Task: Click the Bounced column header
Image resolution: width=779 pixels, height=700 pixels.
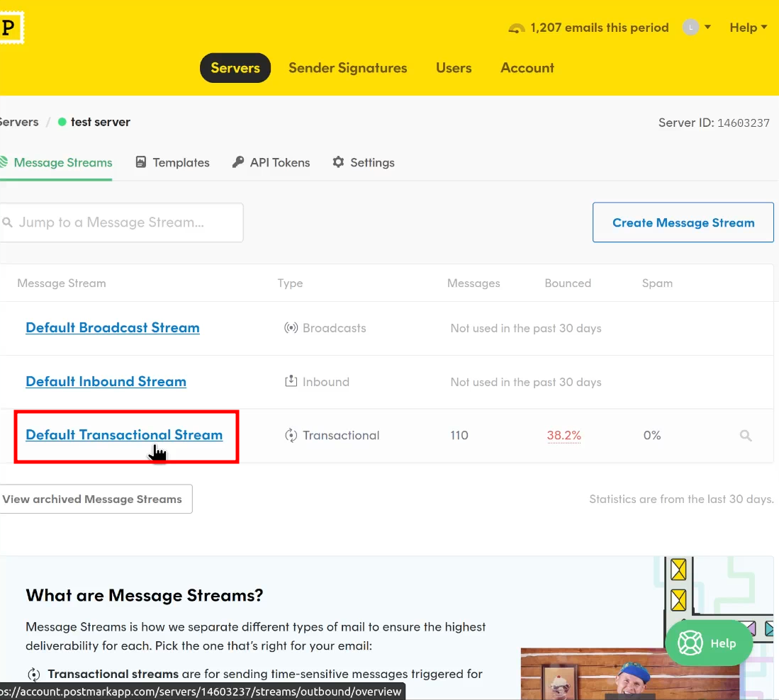Action: coord(568,283)
